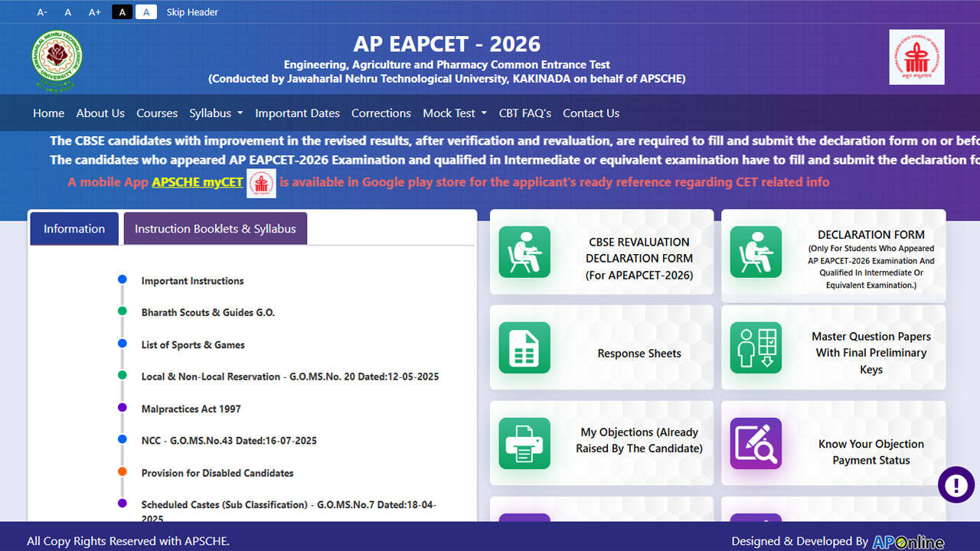980x551 pixels.
Task: Open the APOnline logo link
Action: pos(909,542)
